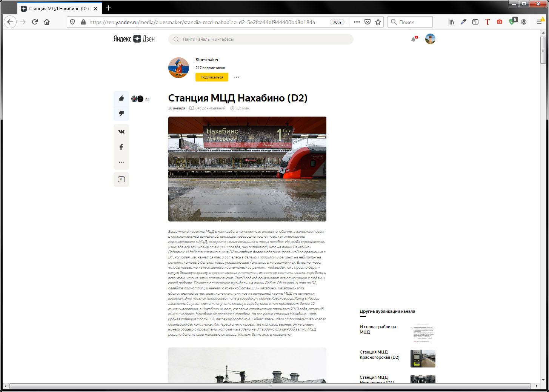
Task: Activate the eyedropper toolbar extension
Action: click(463, 22)
